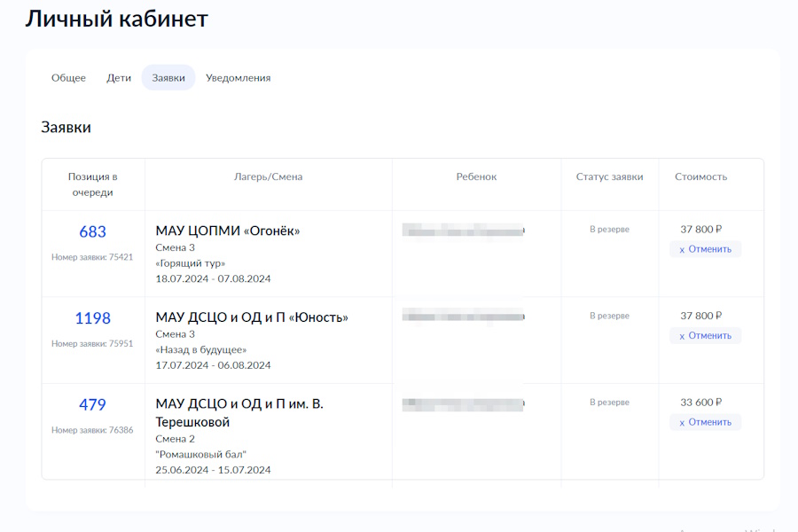Click queue position number 683
This screenshot has width=798, height=532.
click(x=92, y=232)
